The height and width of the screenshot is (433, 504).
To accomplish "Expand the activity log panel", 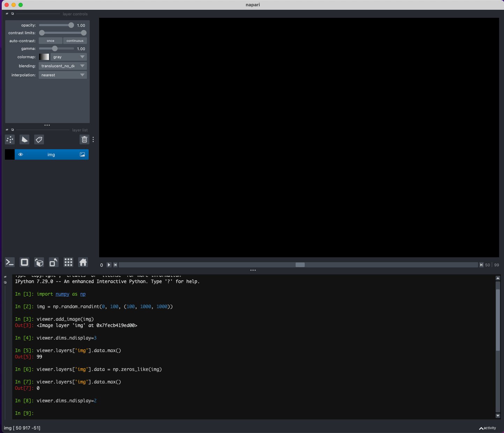I will point(488,428).
